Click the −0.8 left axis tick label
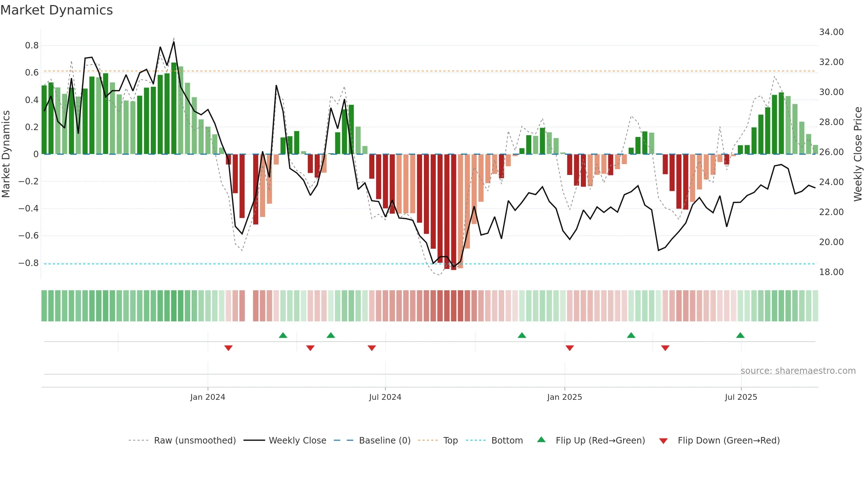 pyautogui.click(x=29, y=263)
